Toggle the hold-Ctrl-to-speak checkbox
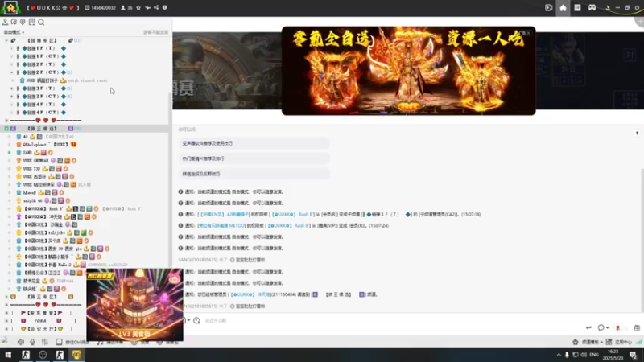The width and height of the screenshot is (644, 362). click(x=59, y=341)
